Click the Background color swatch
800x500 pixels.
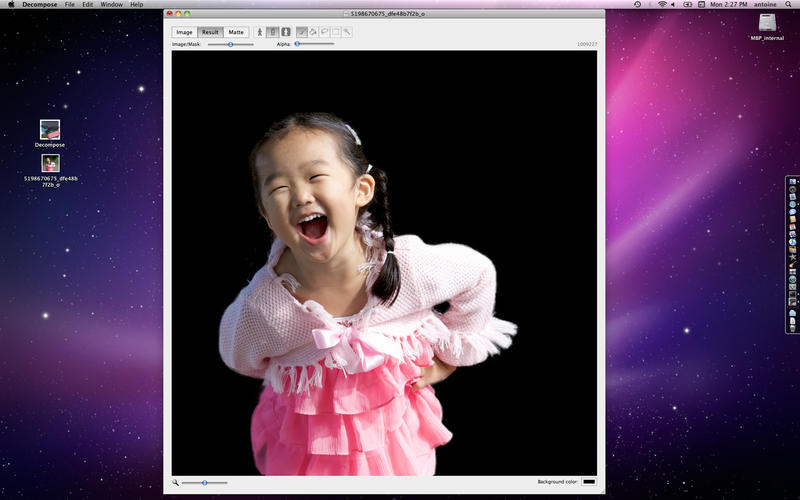pyautogui.click(x=589, y=482)
